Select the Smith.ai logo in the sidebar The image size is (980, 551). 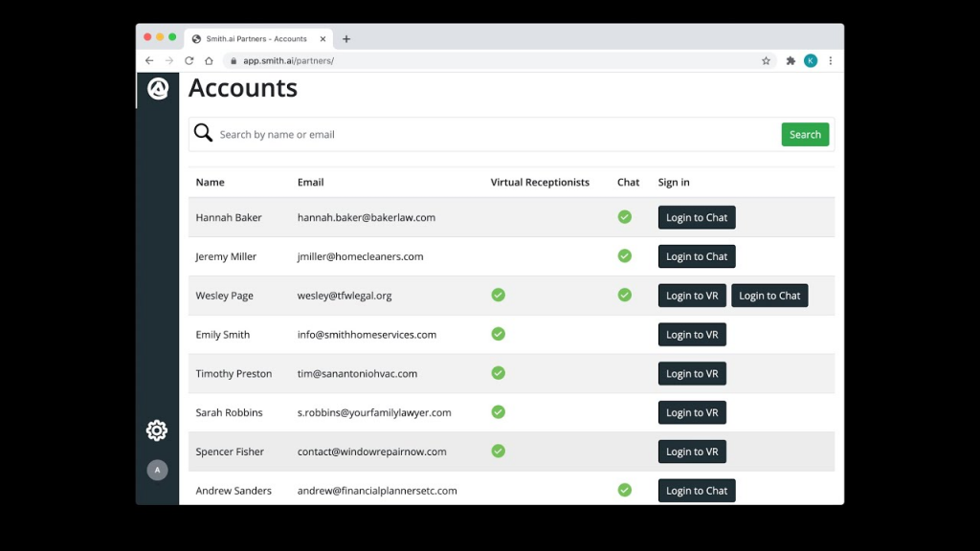click(156, 89)
